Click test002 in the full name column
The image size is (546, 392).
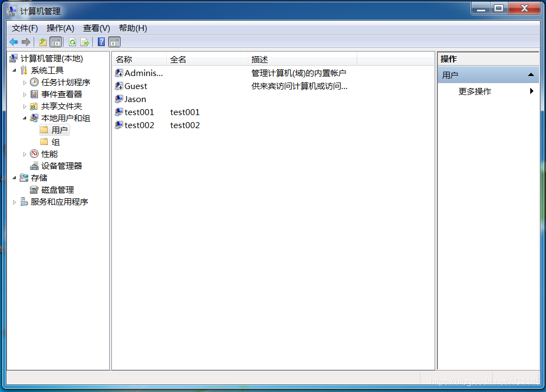click(185, 125)
